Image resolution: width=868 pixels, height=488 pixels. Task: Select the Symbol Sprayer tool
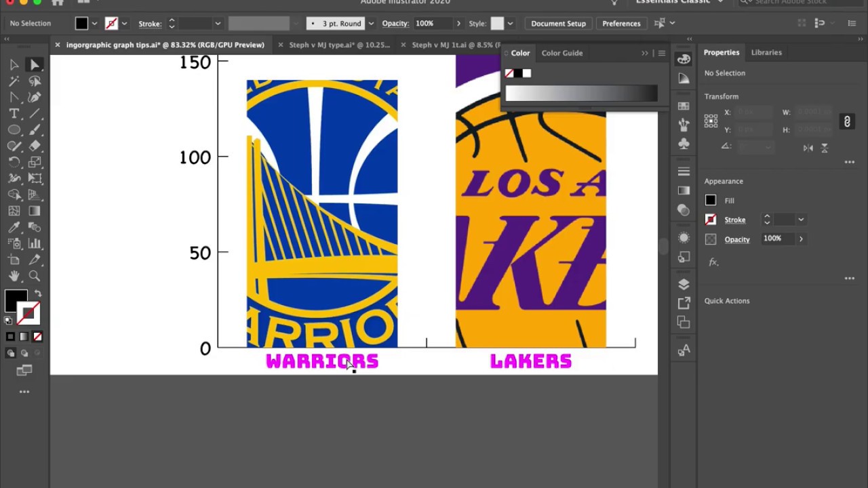(x=14, y=243)
